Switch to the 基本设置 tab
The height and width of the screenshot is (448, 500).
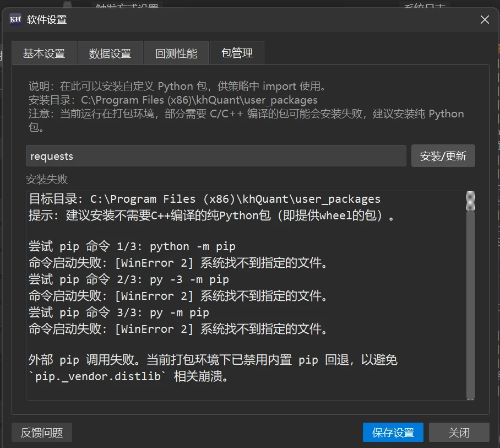point(44,53)
